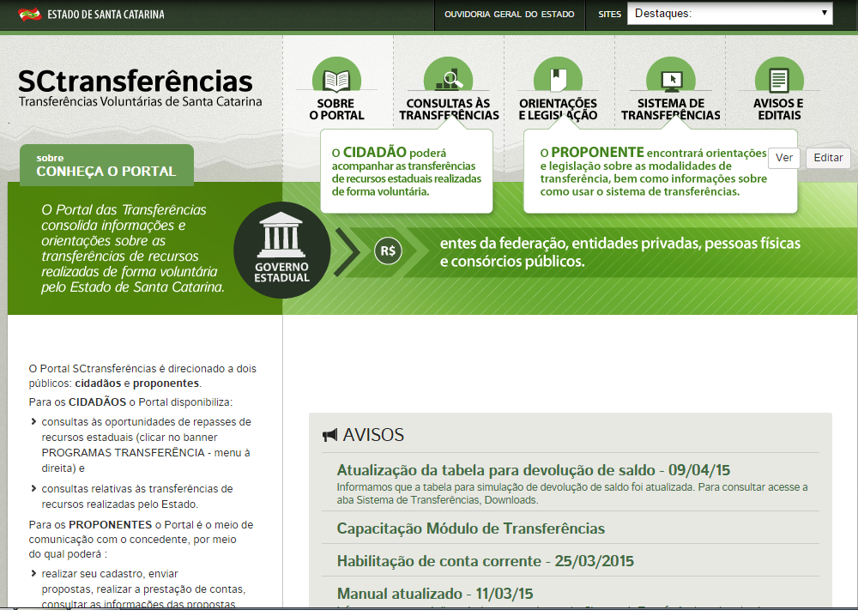Click the Consultas às Transferências magnifier icon
The width and height of the screenshot is (858, 616).
click(x=448, y=75)
